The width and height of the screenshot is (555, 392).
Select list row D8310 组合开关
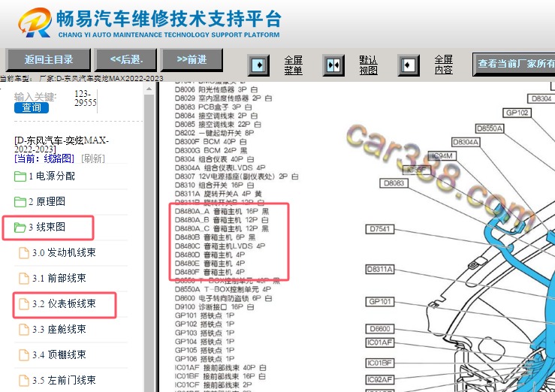pyautogui.click(x=215, y=185)
